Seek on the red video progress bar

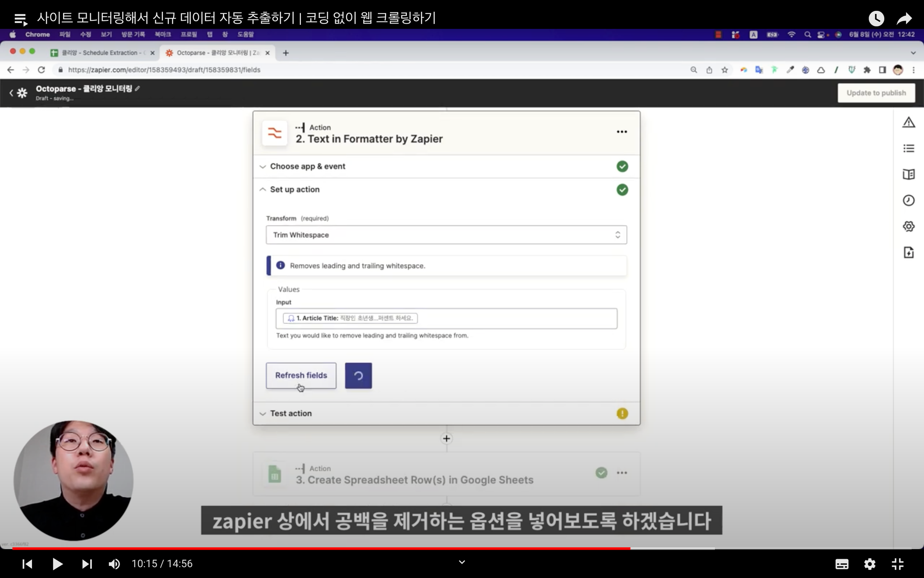click(x=321, y=548)
